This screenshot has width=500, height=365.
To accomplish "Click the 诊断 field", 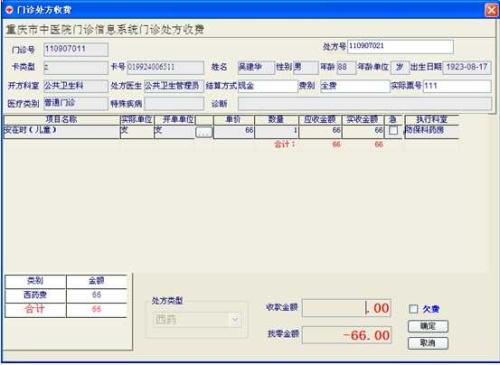I will [365, 104].
